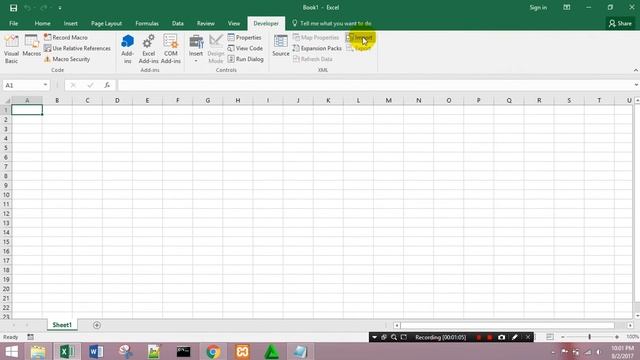Open the XML Source pane
This screenshot has height=360, width=640.
281,46
